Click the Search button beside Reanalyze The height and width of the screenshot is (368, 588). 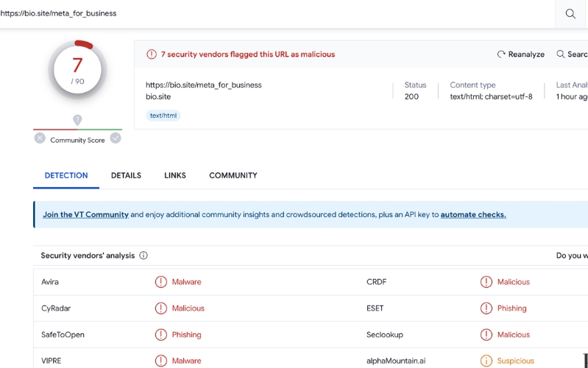click(572, 54)
